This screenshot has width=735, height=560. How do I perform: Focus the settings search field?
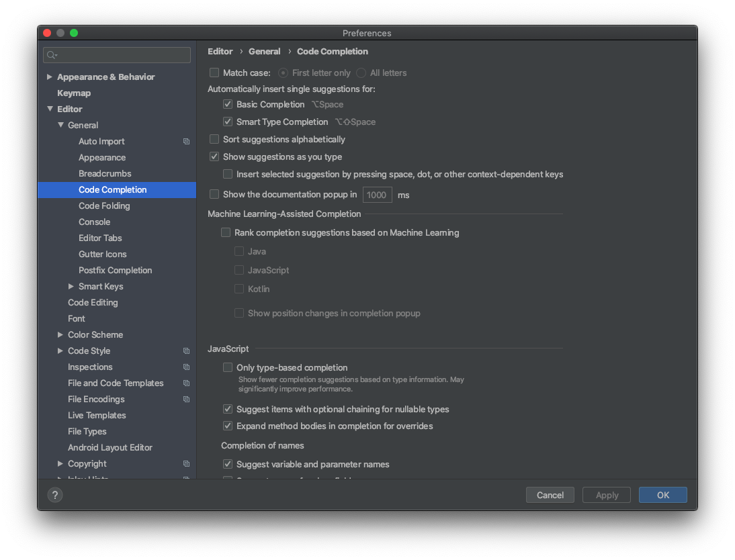[117, 55]
